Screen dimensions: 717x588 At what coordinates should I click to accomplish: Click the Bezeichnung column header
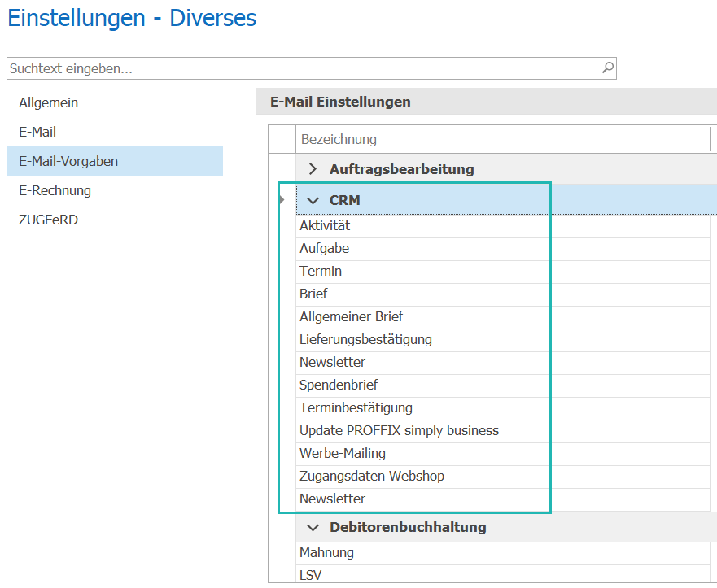point(503,139)
